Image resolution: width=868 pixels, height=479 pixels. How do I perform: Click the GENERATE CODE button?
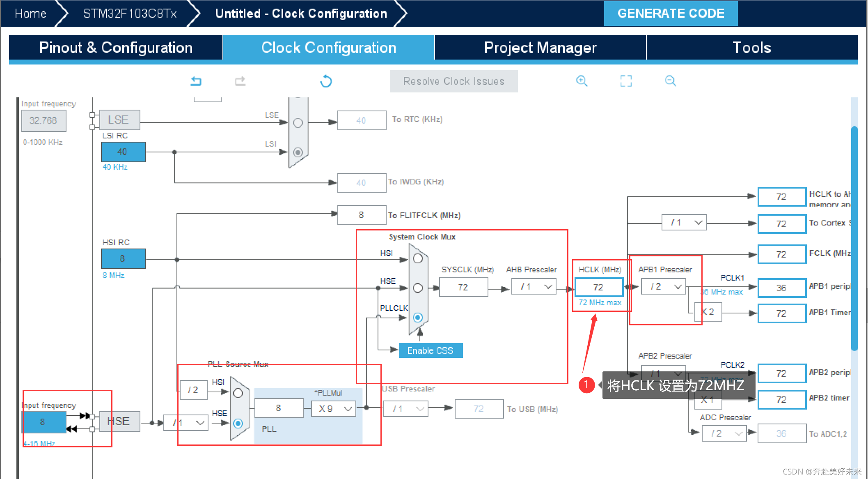tap(671, 13)
